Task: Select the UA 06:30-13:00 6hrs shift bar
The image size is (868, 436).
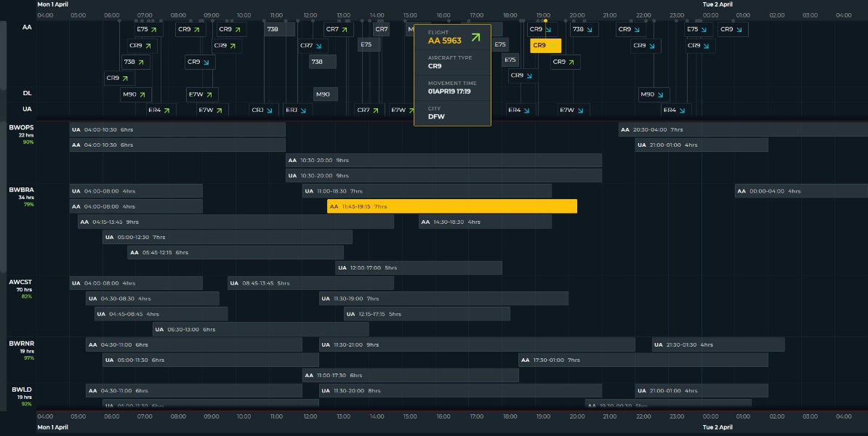Action: pyautogui.click(x=260, y=329)
